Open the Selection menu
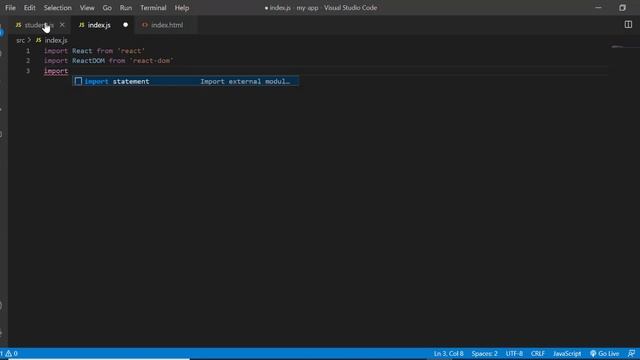The height and width of the screenshot is (360, 640). point(58,8)
